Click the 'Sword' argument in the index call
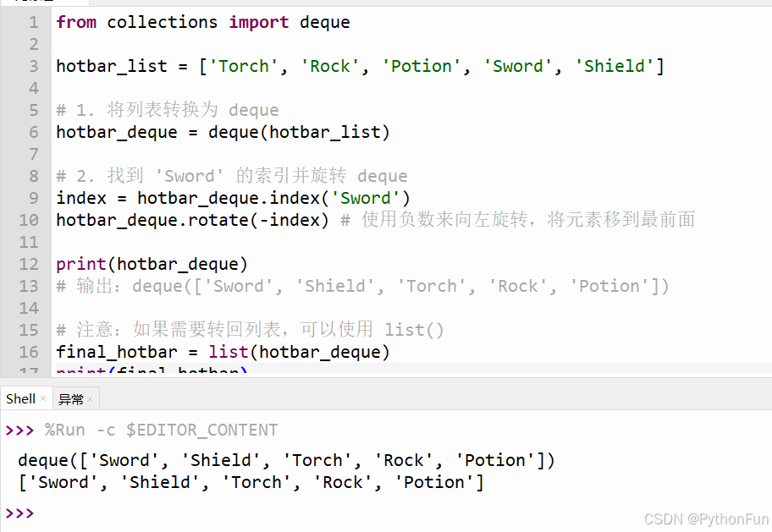The image size is (772, 532). pyautogui.click(x=366, y=198)
